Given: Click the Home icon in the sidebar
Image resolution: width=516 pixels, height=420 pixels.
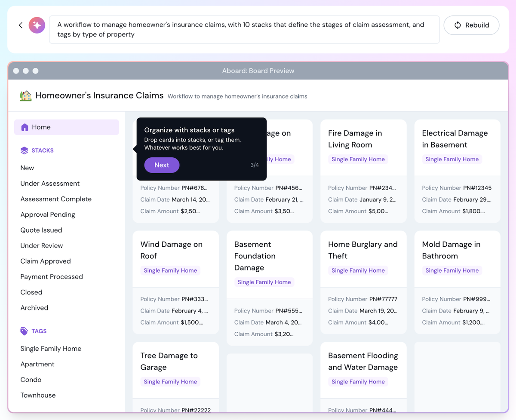Looking at the screenshot, I should pos(25,127).
